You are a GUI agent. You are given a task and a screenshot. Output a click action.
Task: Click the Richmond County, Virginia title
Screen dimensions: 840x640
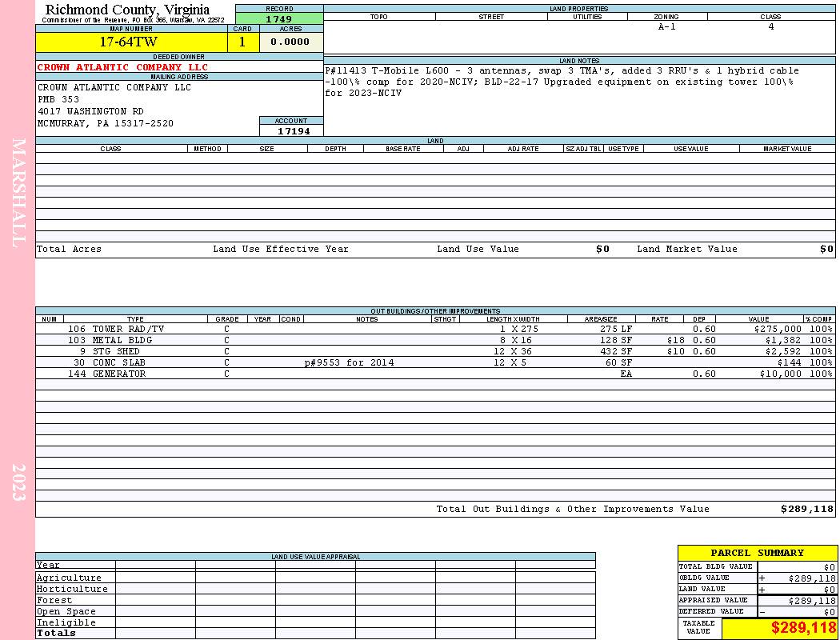127,10
